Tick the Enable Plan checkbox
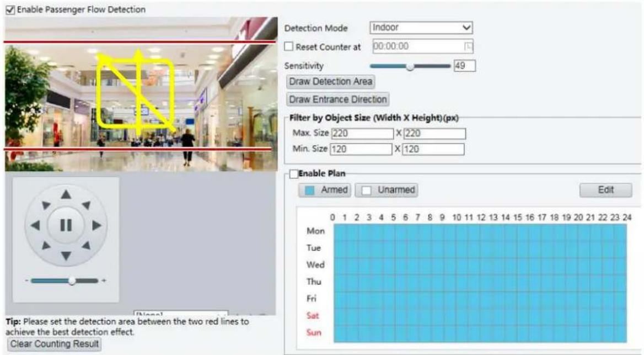The height and width of the screenshot is (355, 644). 293,173
